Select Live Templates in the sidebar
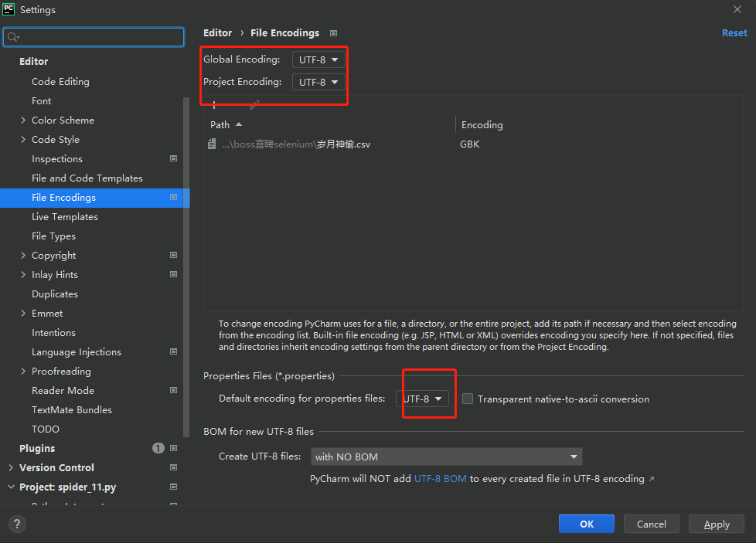756x543 pixels. click(x=64, y=216)
